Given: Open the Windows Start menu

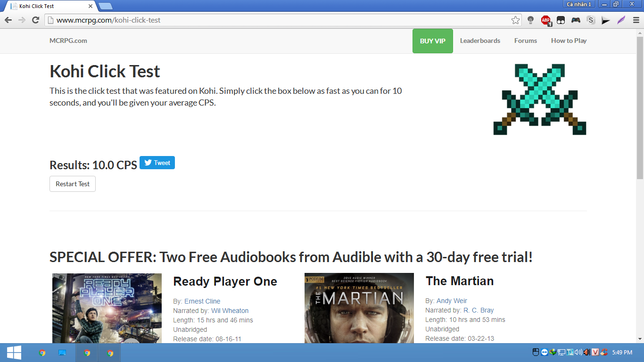Looking at the screenshot, I should click(14, 353).
